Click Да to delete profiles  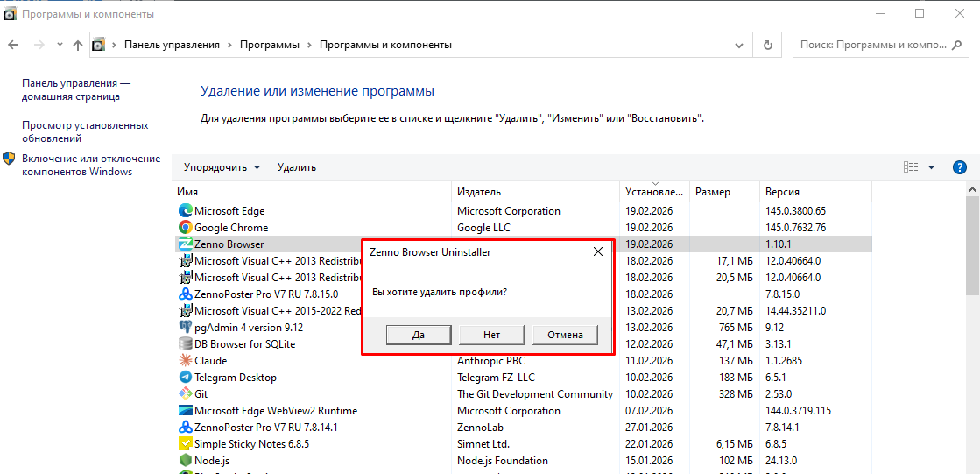coord(418,335)
